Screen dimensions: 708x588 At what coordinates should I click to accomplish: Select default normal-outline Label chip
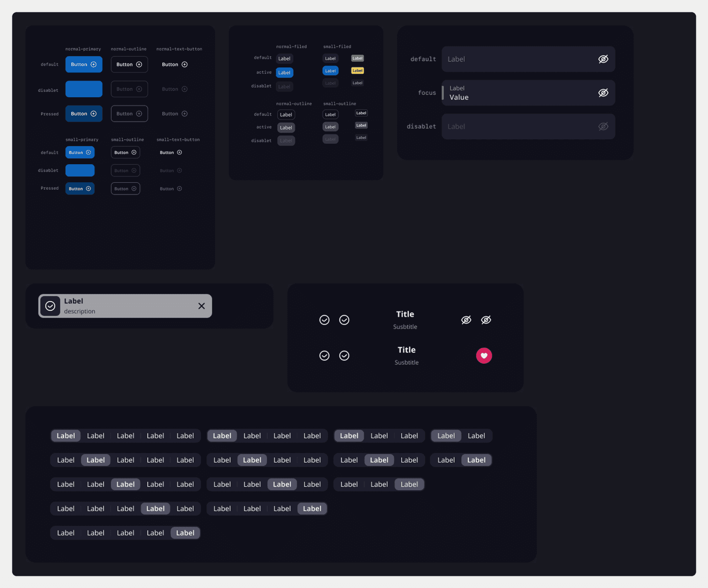point(286,115)
